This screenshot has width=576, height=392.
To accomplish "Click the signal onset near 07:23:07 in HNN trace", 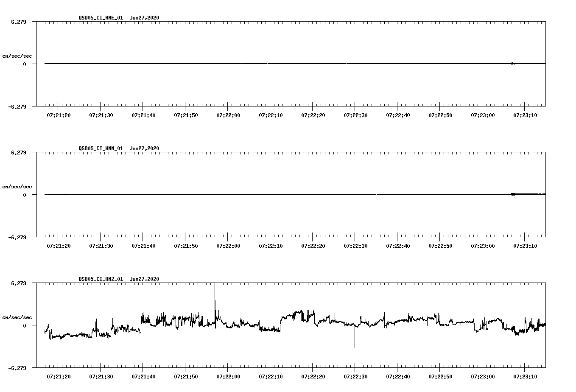I will coord(513,194).
